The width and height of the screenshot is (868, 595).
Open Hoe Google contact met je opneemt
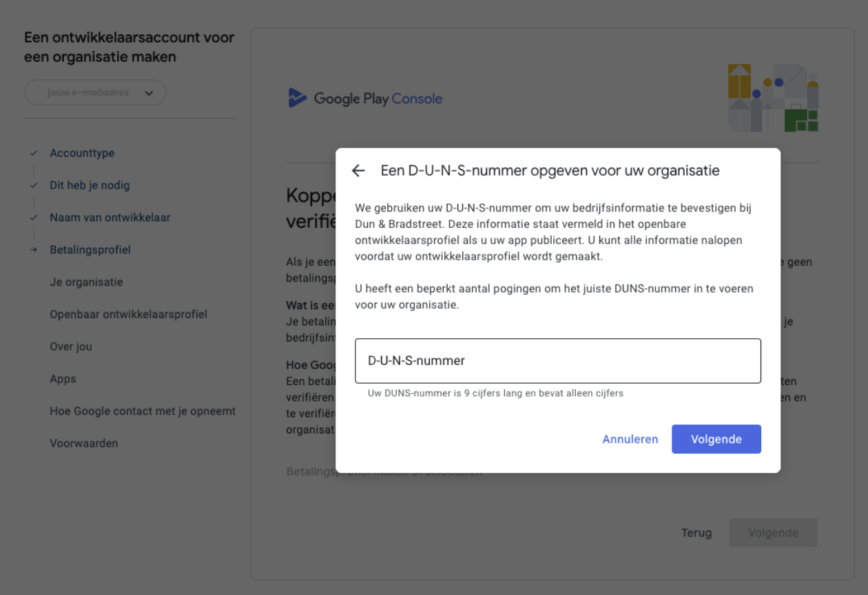point(143,411)
